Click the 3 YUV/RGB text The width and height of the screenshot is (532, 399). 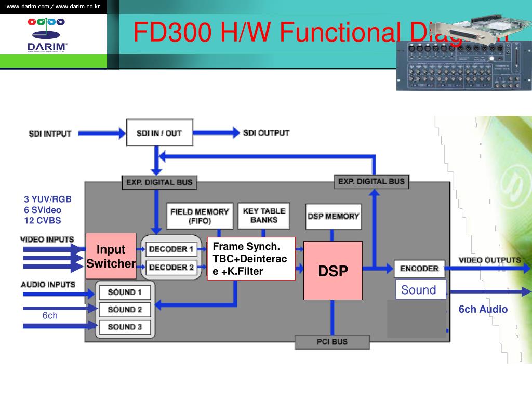tap(47, 199)
